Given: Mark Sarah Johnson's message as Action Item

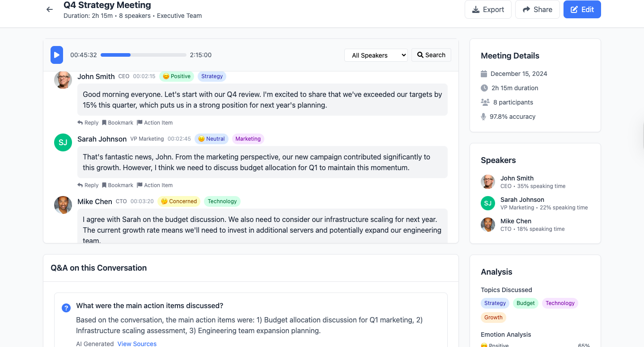Looking at the screenshot, I should (155, 185).
